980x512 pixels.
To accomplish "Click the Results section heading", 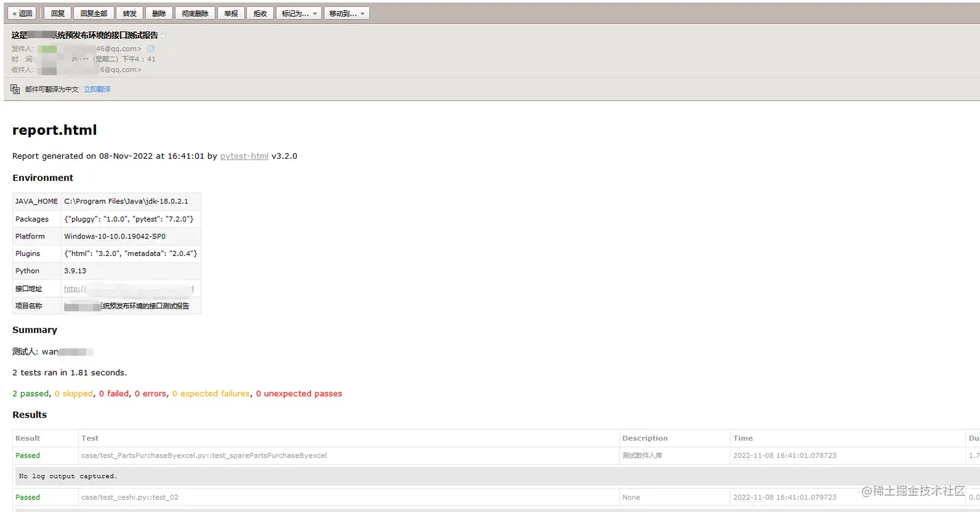I will pos(30,415).
